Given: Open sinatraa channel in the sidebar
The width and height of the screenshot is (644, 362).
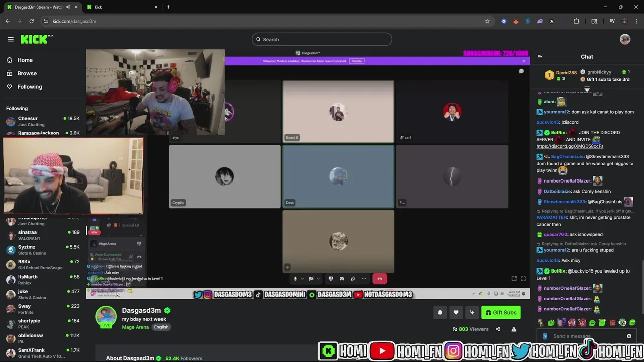Looking at the screenshot, I should click(x=43, y=235).
